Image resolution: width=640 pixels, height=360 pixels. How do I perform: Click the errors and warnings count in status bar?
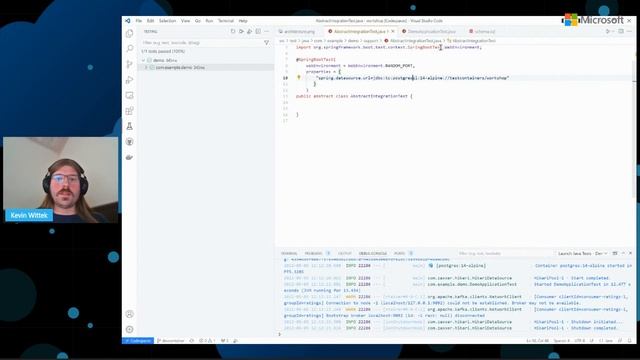pos(207,340)
